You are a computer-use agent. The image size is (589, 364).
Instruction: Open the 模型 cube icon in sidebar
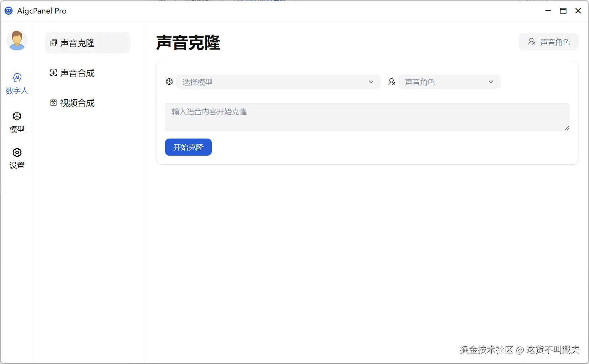(x=17, y=116)
